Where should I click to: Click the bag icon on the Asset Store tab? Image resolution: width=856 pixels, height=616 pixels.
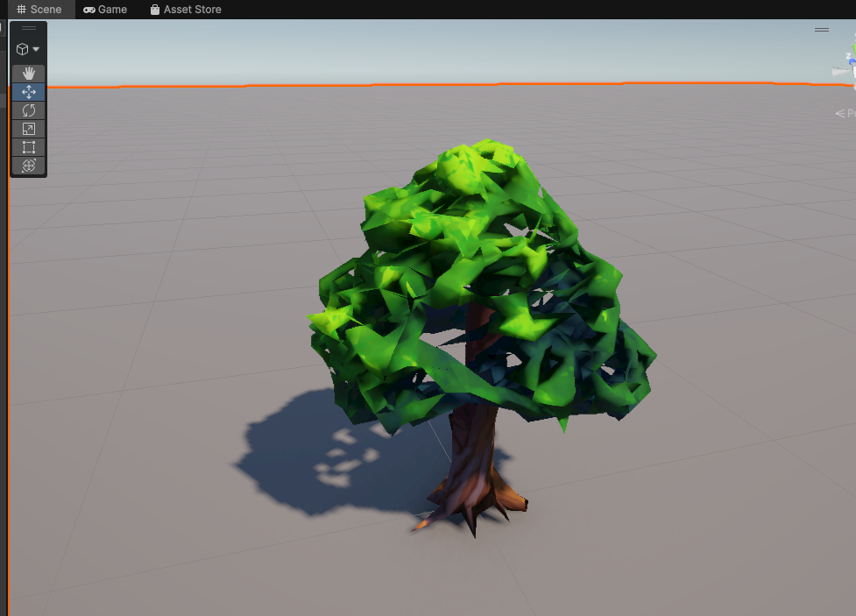pyautogui.click(x=157, y=10)
